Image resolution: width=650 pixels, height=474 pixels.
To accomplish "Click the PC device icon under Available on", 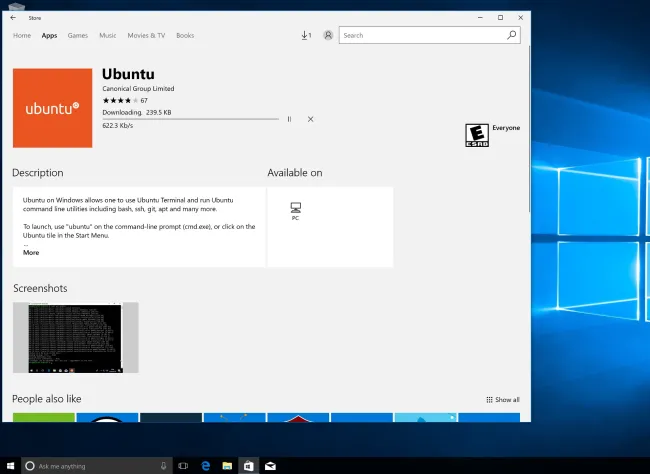I will [295, 208].
